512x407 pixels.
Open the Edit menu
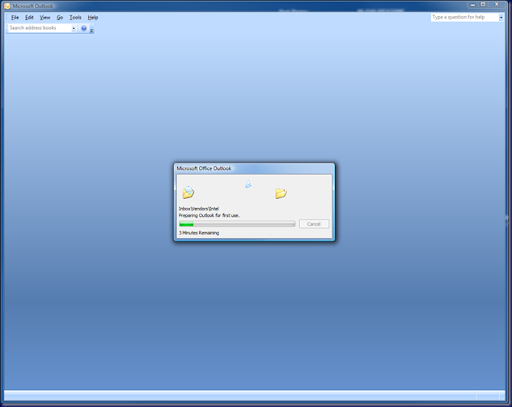pyautogui.click(x=29, y=17)
